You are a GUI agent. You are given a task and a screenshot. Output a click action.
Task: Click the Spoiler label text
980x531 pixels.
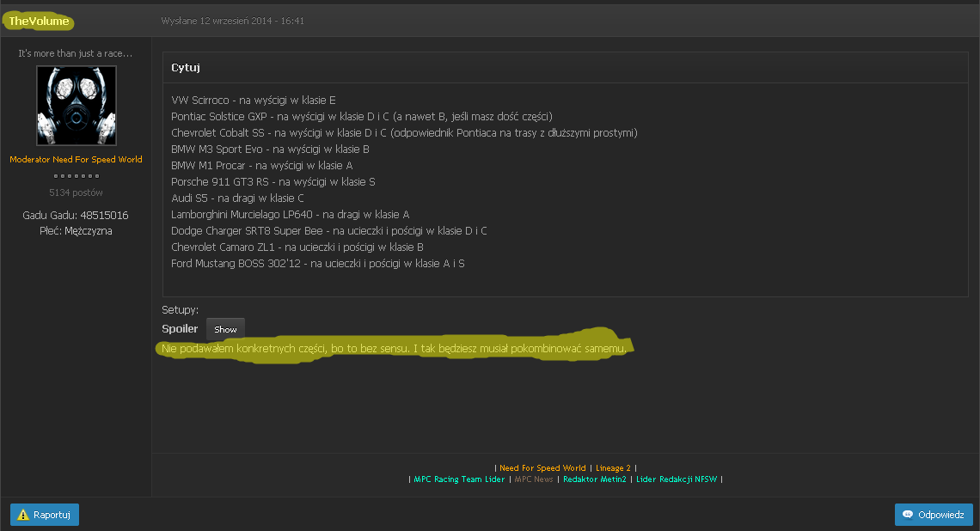tap(180, 328)
